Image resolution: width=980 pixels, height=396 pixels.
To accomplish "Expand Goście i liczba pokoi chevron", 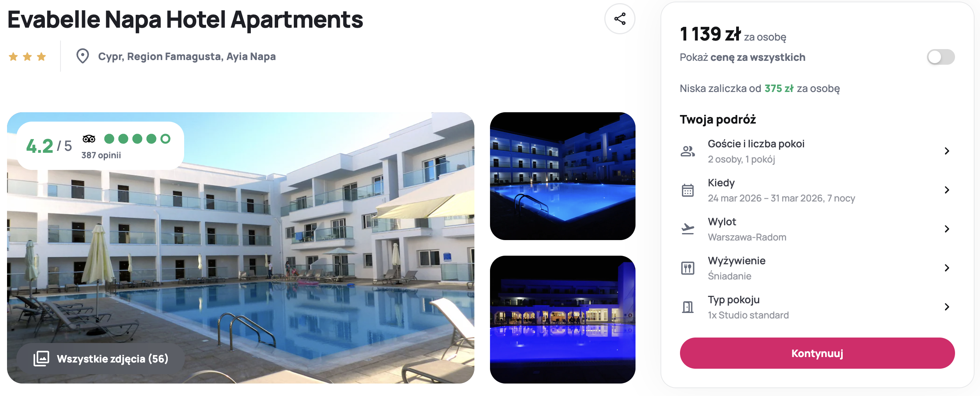I will (x=947, y=151).
